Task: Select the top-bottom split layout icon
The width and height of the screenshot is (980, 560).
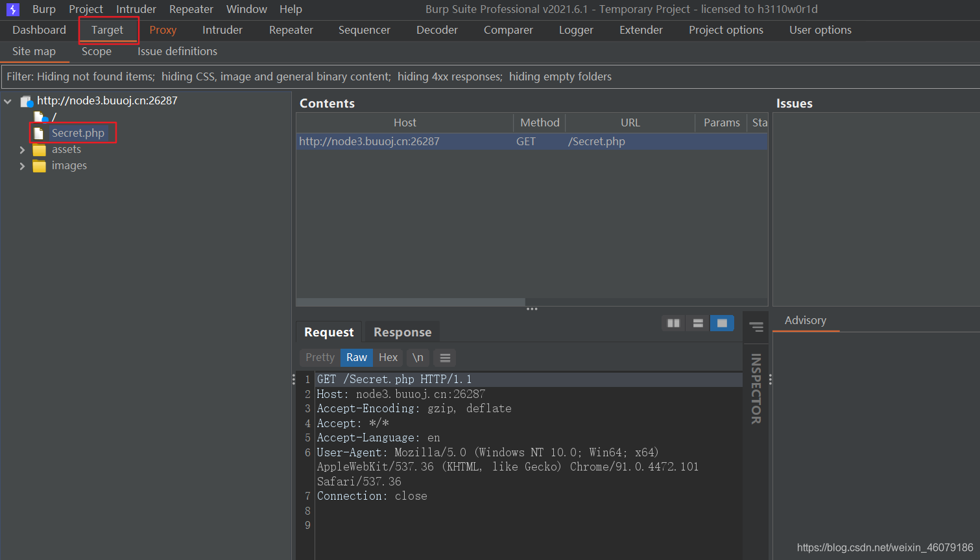Action: pyautogui.click(x=698, y=323)
